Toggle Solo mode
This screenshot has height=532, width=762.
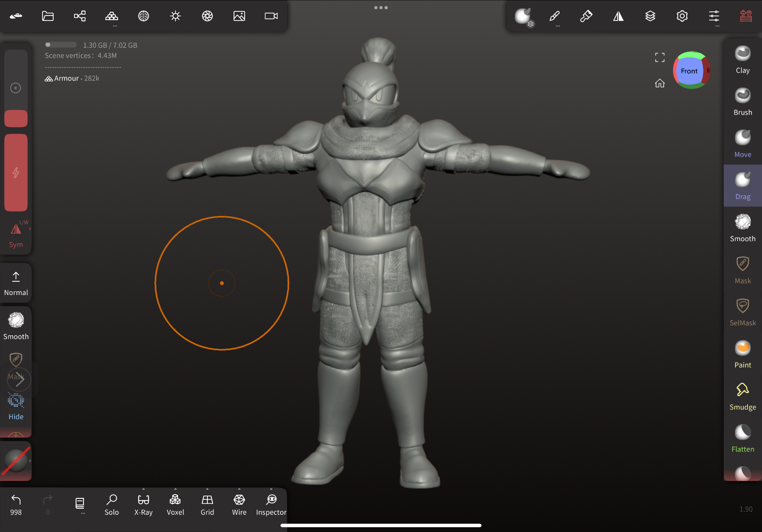pos(111,505)
